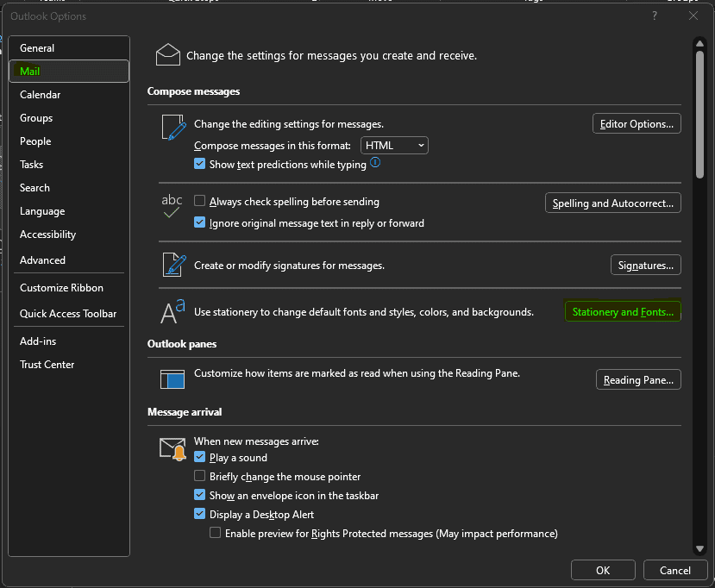Toggle Show text predictions while typing

click(x=199, y=164)
